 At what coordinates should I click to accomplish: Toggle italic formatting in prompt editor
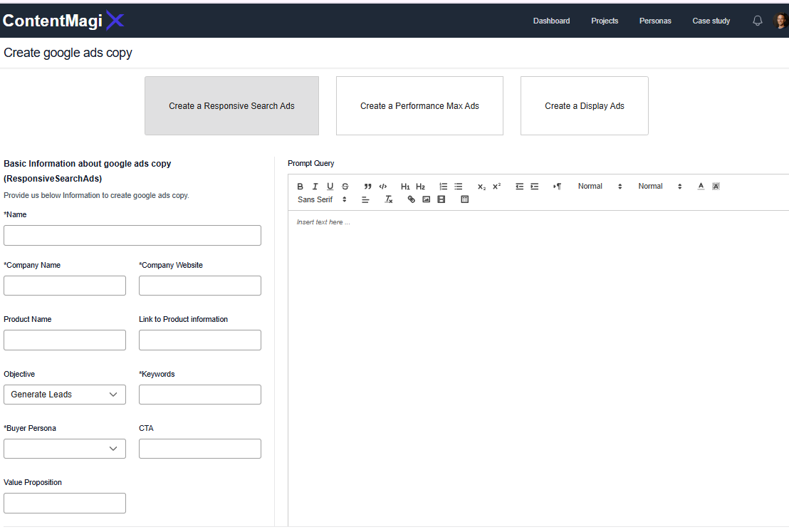[315, 186]
